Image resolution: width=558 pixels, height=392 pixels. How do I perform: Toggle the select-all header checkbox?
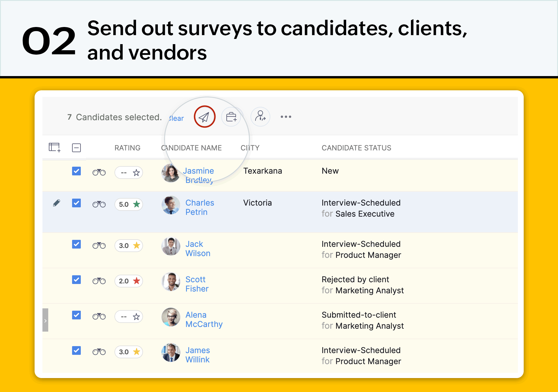point(76,148)
